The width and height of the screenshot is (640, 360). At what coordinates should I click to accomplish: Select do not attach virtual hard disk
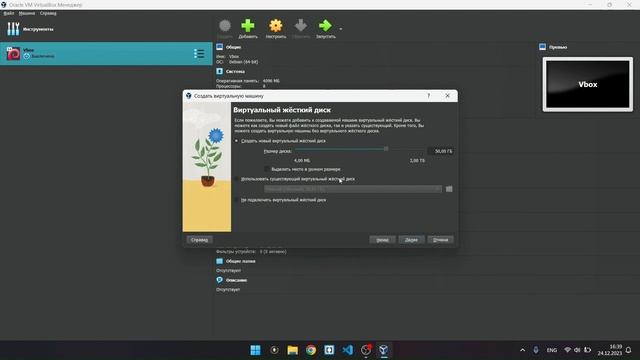(x=236, y=200)
